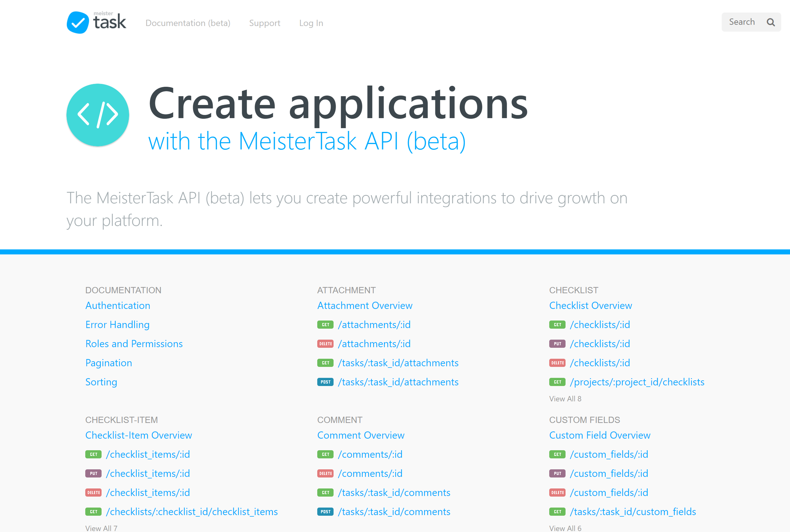Screen dimensions: 790x532
Task: Open the Support page
Action: click(265, 23)
